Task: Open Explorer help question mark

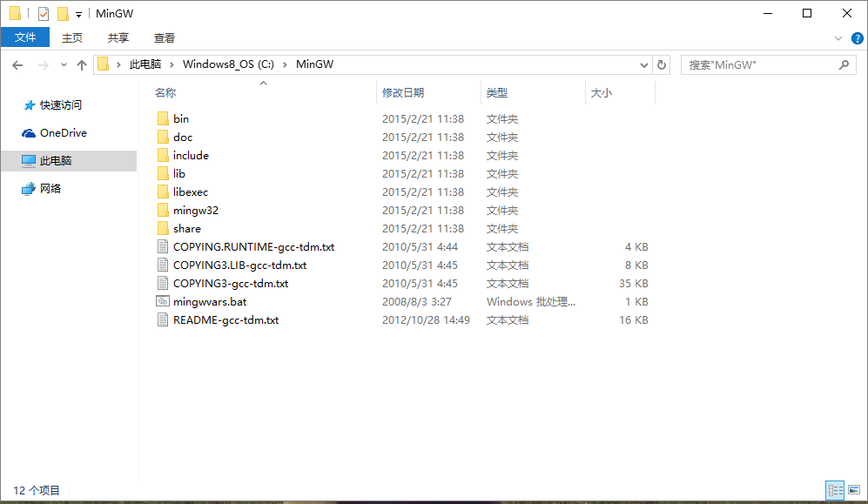Action: coord(857,38)
